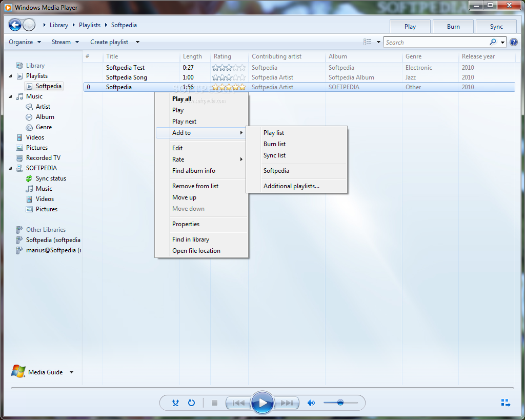Click the Playlists breadcrumb link

[x=89, y=25]
